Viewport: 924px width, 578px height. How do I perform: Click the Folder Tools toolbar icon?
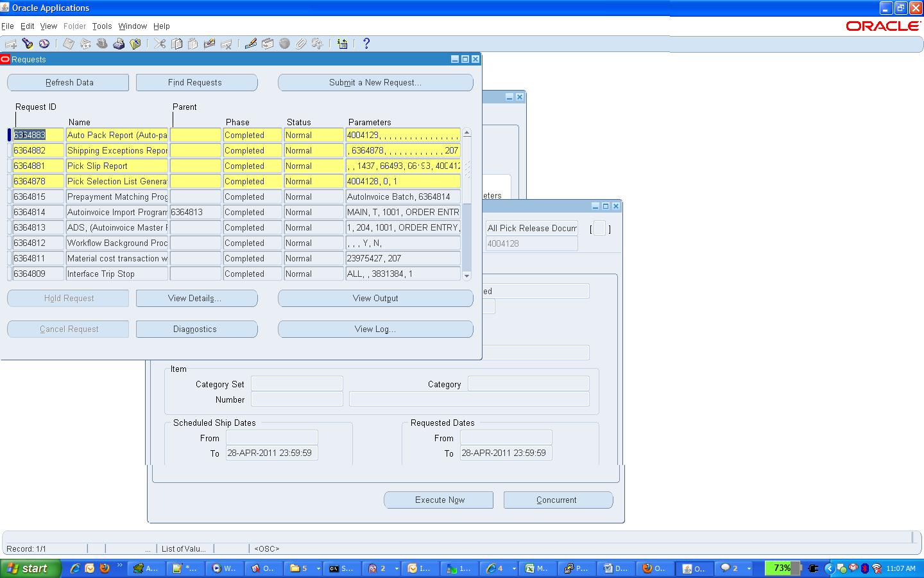[317, 44]
